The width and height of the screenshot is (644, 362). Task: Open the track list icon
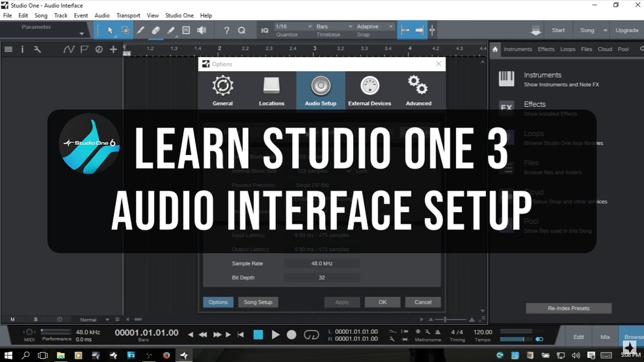(8, 49)
